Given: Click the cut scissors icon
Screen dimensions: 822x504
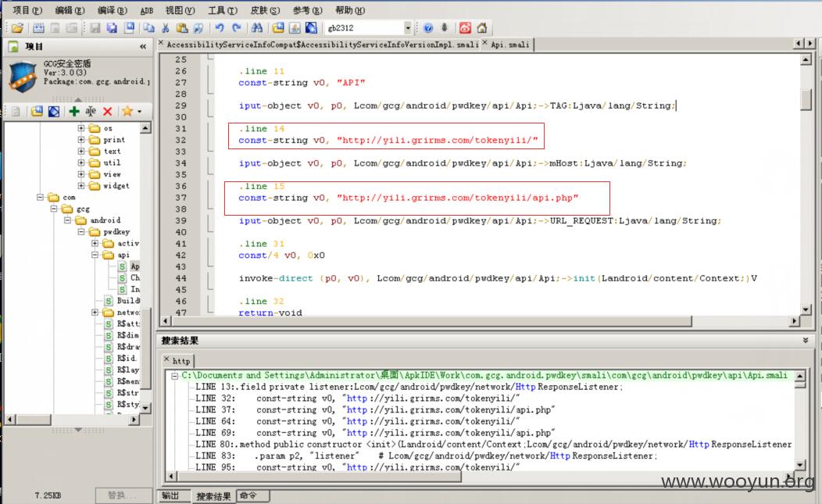Looking at the screenshot, I should [x=166, y=28].
